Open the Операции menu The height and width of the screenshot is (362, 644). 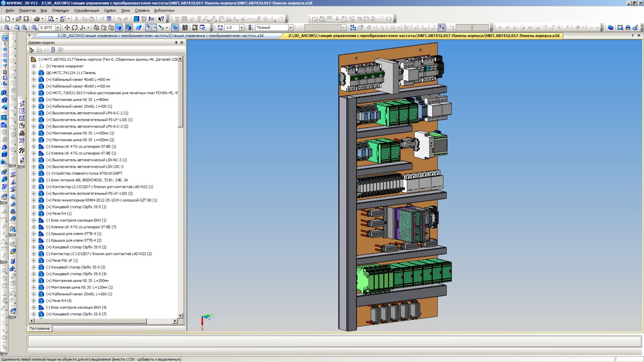(x=60, y=10)
